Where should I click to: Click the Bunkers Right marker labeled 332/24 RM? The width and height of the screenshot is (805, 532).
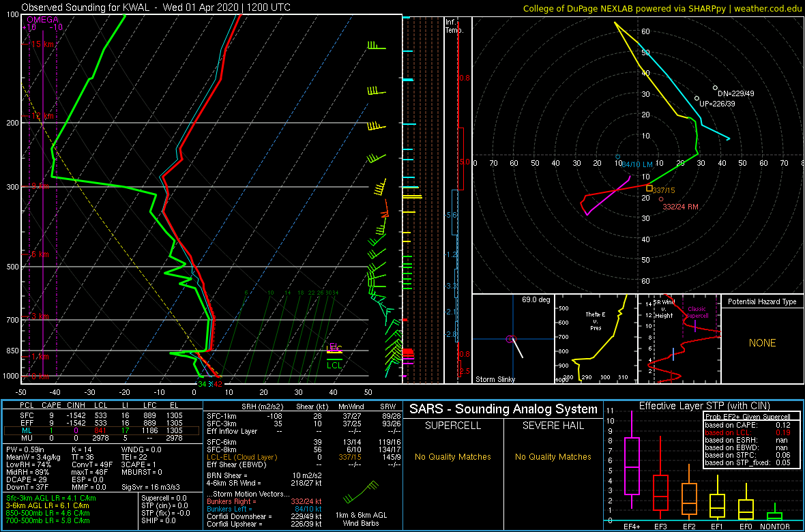661,198
